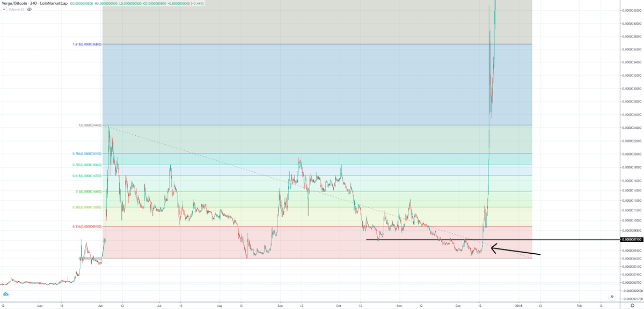Open chart settings gear at bottom right
This screenshot has height=309, width=644.
pyautogui.click(x=632, y=305)
